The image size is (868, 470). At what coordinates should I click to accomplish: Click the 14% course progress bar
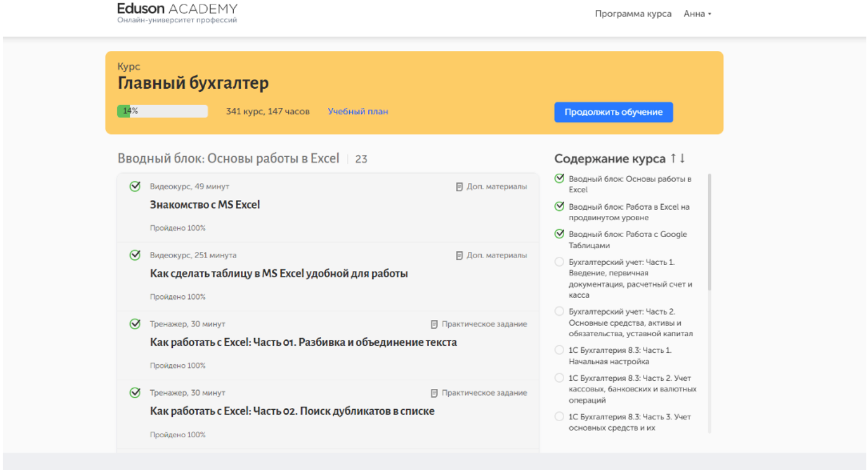(163, 111)
